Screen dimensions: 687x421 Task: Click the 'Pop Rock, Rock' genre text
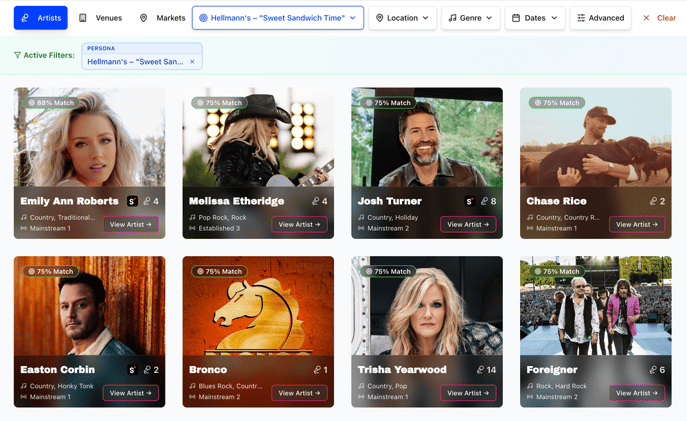222,217
